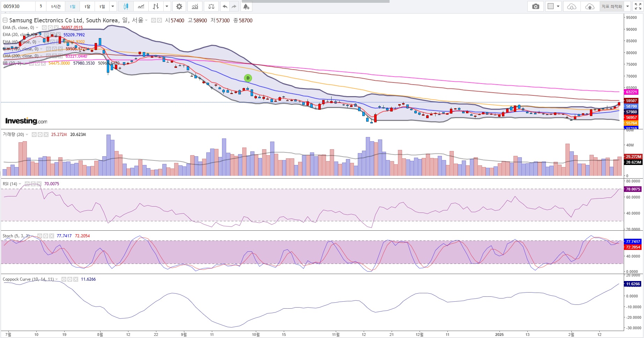Open settings gear for EMA (5, close, 0)
The width and height of the screenshot is (644, 338).
point(50,28)
